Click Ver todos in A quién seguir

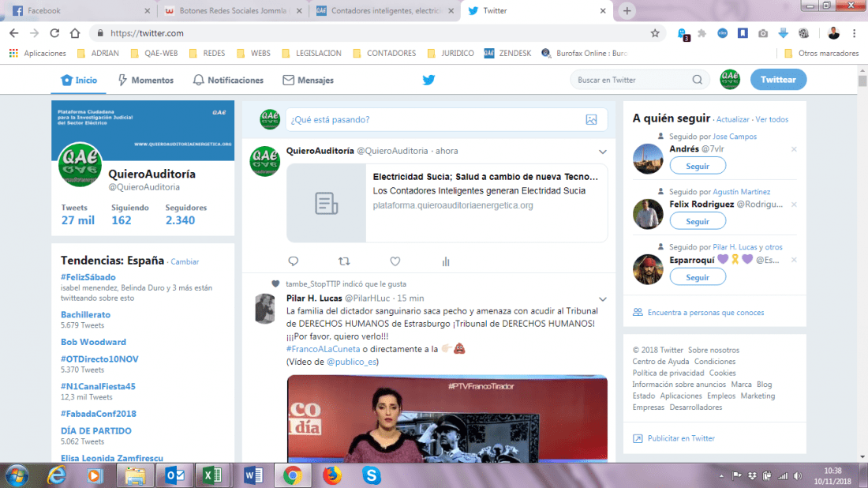pyautogui.click(x=772, y=119)
